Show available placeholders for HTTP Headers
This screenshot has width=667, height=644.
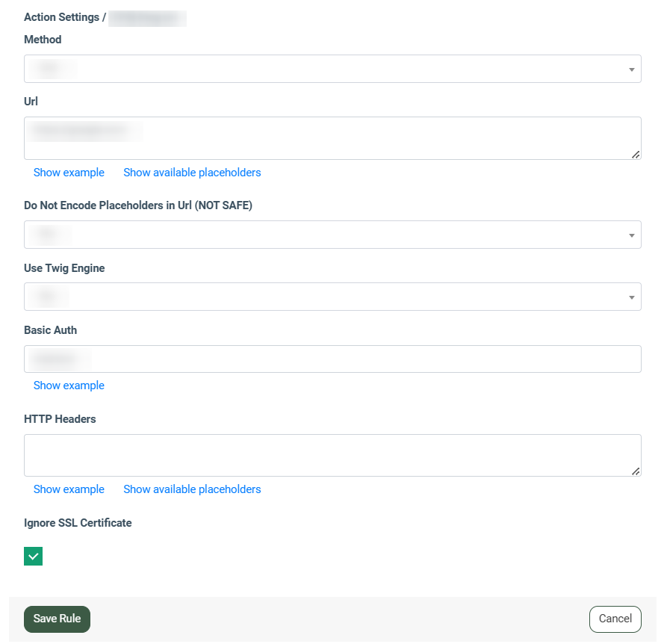192,489
